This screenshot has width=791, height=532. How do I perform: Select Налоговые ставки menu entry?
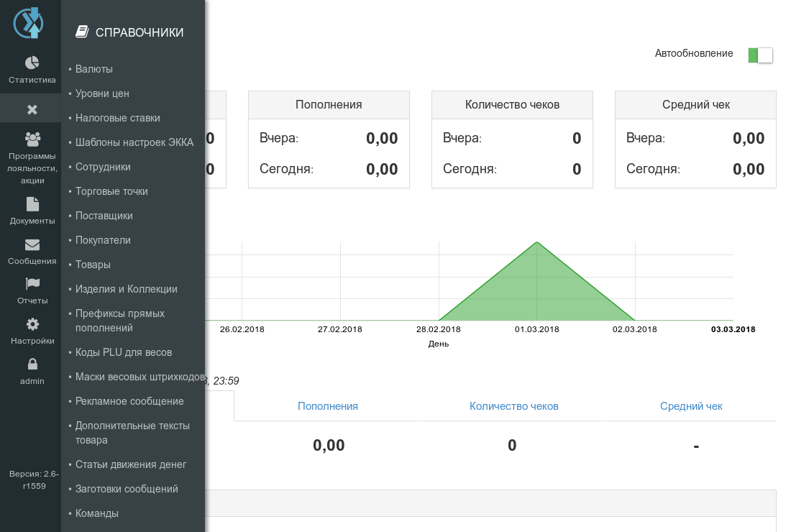pyautogui.click(x=117, y=118)
